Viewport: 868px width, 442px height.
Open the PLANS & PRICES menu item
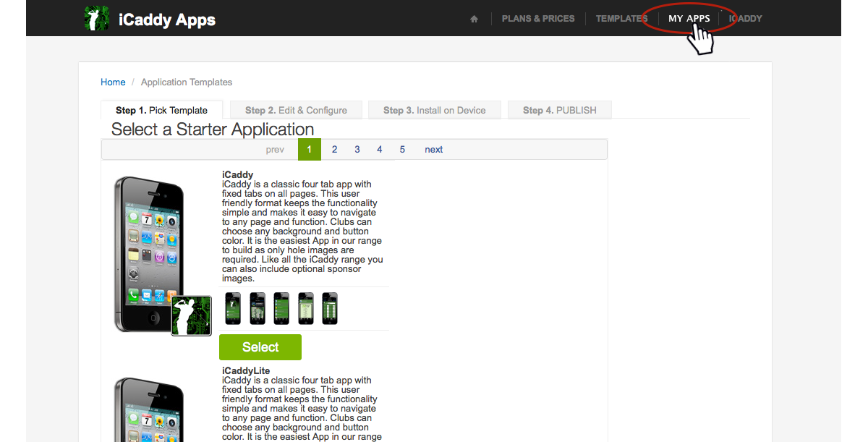coord(538,19)
